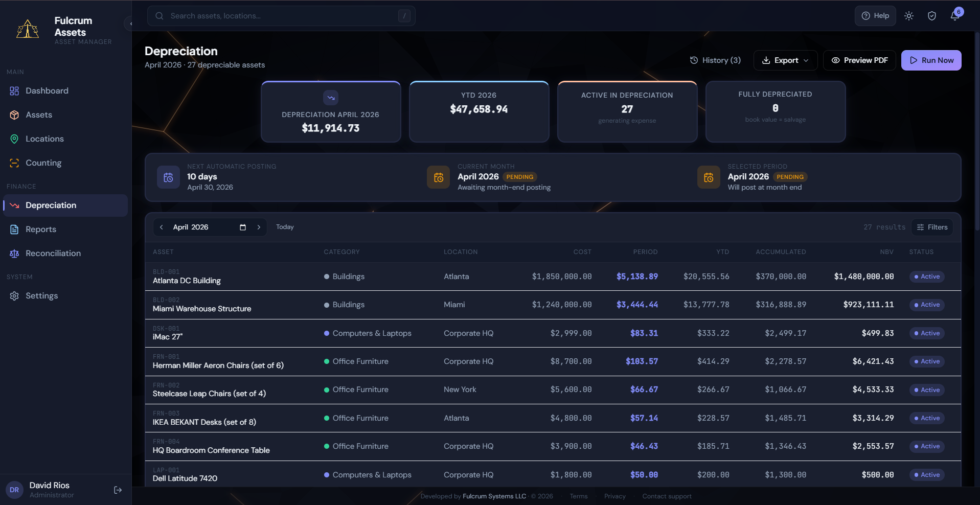The width and height of the screenshot is (980, 505).
Task: Open the calendar date picker in the period selector
Action: pos(242,227)
